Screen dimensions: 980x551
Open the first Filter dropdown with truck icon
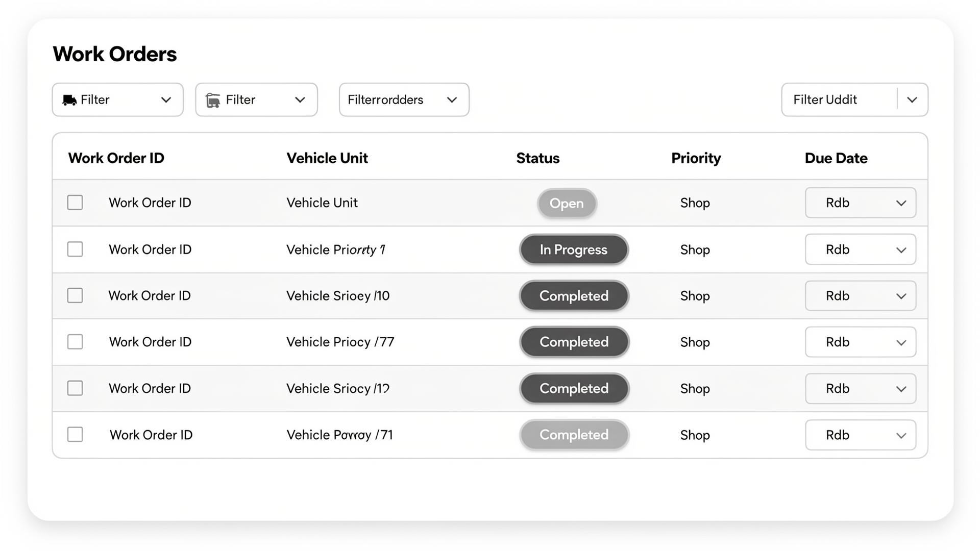[x=117, y=100]
